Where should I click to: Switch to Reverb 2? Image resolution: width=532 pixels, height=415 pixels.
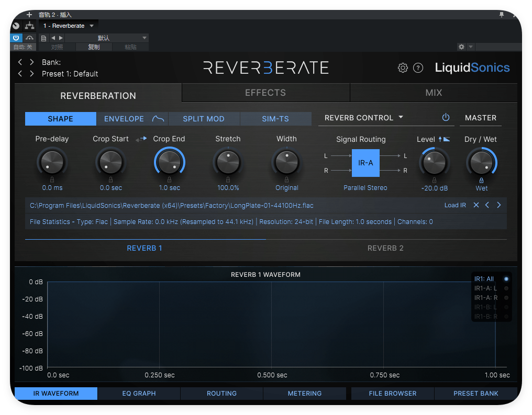coord(385,248)
